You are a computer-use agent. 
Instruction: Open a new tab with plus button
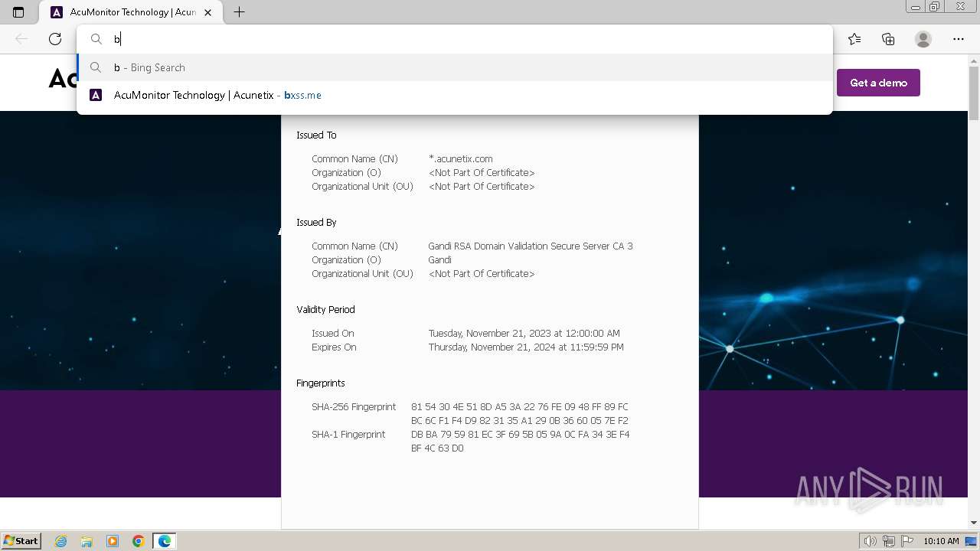[x=239, y=12]
